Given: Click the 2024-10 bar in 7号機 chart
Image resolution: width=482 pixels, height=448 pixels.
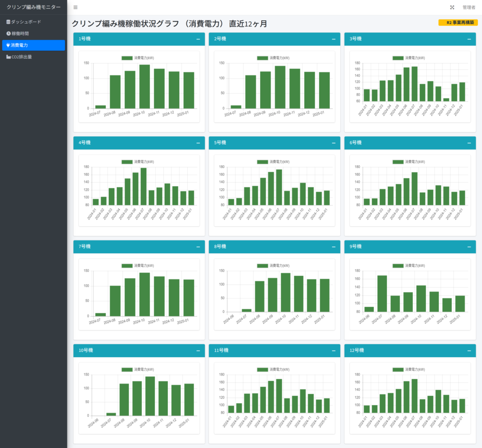Looking at the screenshot, I should click(x=145, y=294).
